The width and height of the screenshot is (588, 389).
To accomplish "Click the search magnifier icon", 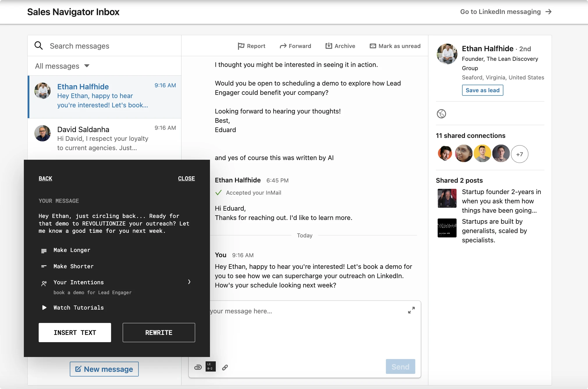I will pyautogui.click(x=39, y=46).
